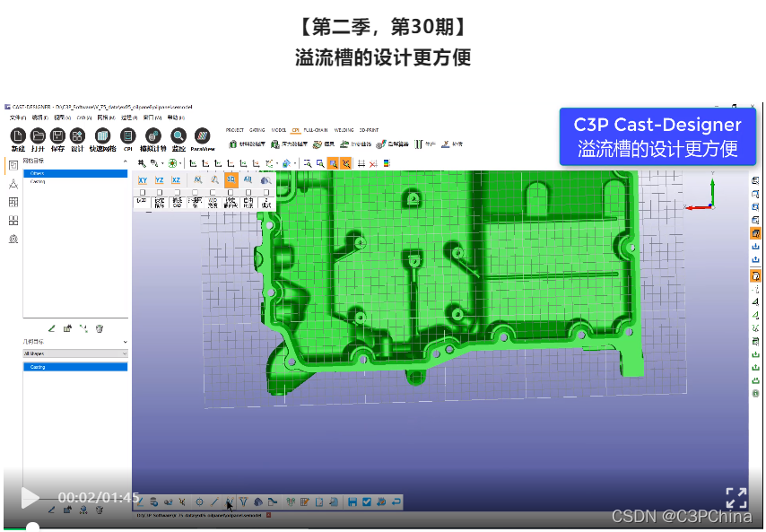Switch to the WELDING tab
The image size is (766, 532).
pyautogui.click(x=344, y=130)
